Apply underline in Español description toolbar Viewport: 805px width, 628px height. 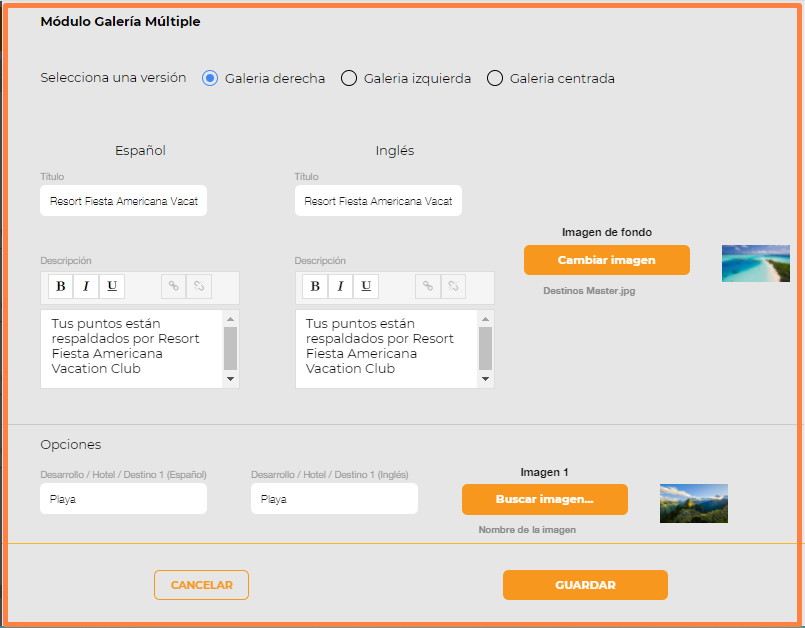point(112,286)
